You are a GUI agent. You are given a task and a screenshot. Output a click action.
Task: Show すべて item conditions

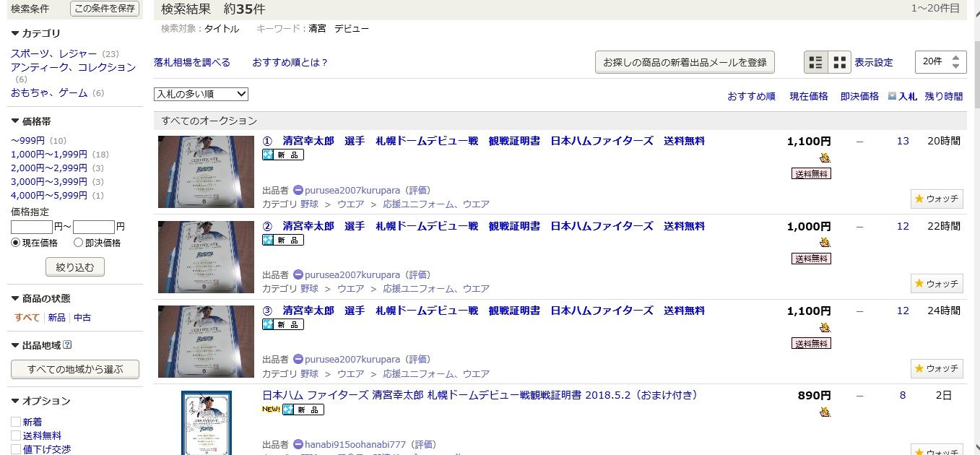27,318
